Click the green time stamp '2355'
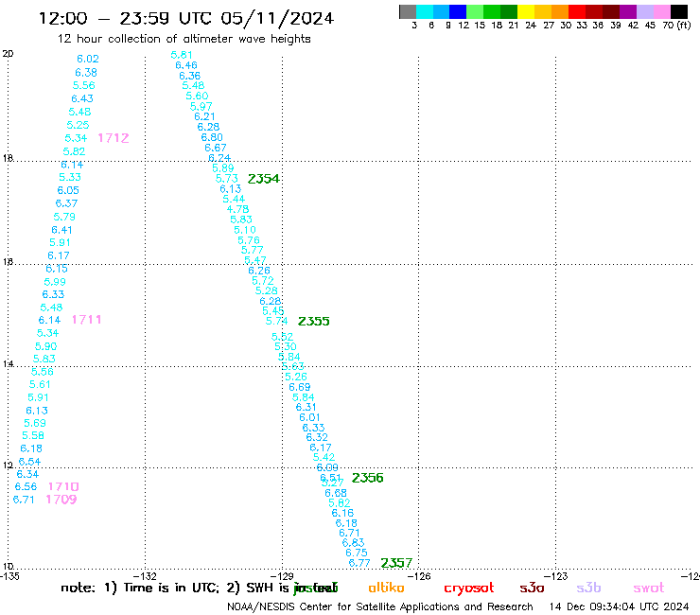 (x=314, y=321)
